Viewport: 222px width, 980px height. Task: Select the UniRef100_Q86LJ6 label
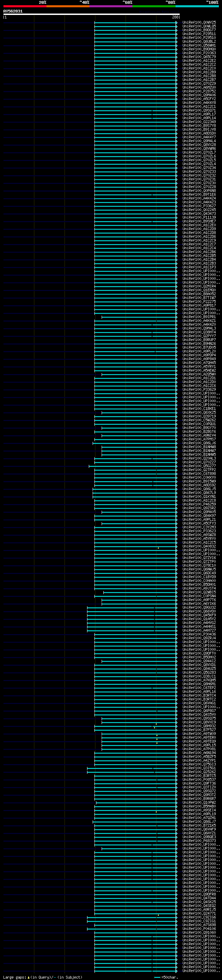[199, 443]
